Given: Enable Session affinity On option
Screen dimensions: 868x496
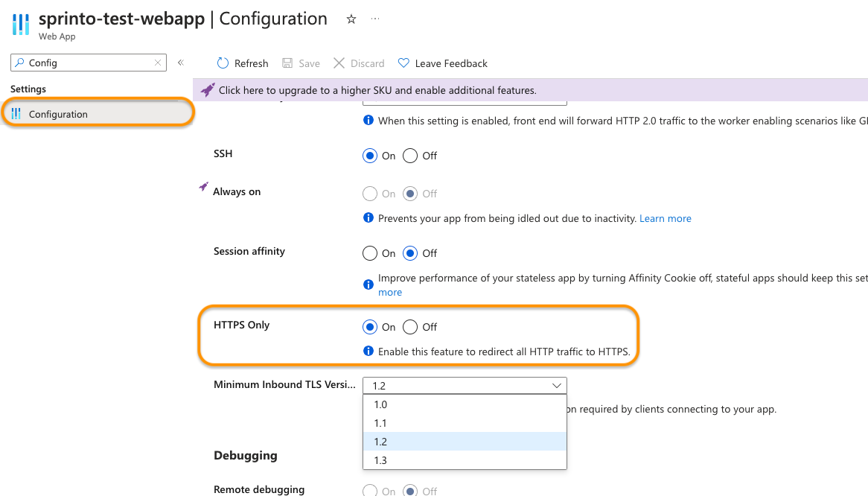Looking at the screenshot, I should pos(370,253).
